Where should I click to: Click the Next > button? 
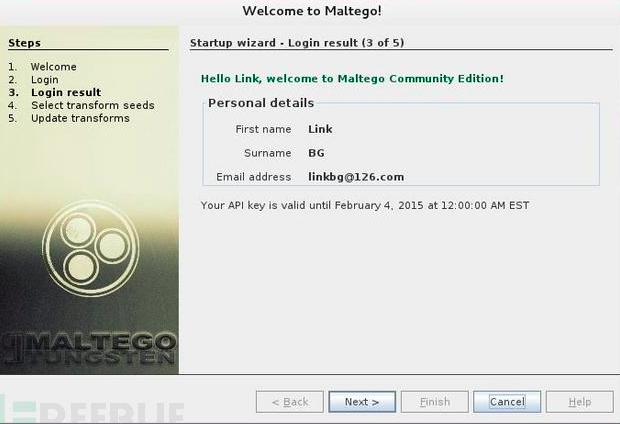point(362,402)
